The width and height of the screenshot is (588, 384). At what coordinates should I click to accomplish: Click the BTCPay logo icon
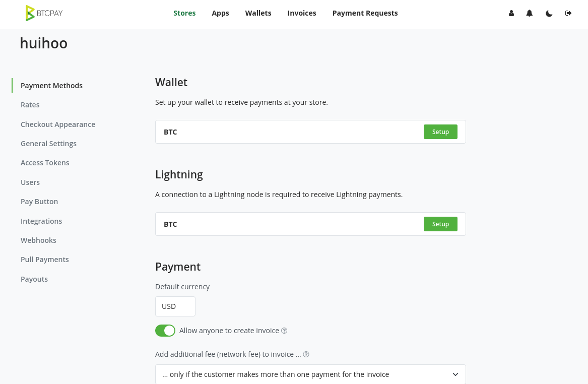30,13
